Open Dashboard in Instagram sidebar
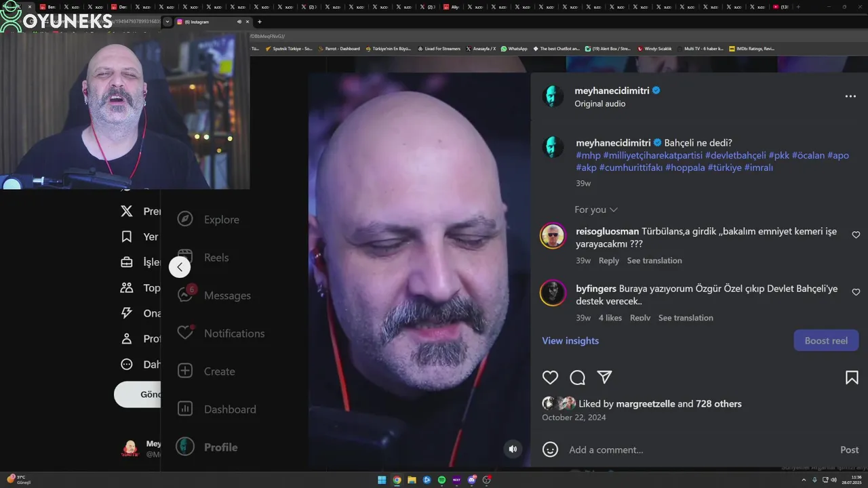 click(x=216, y=409)
